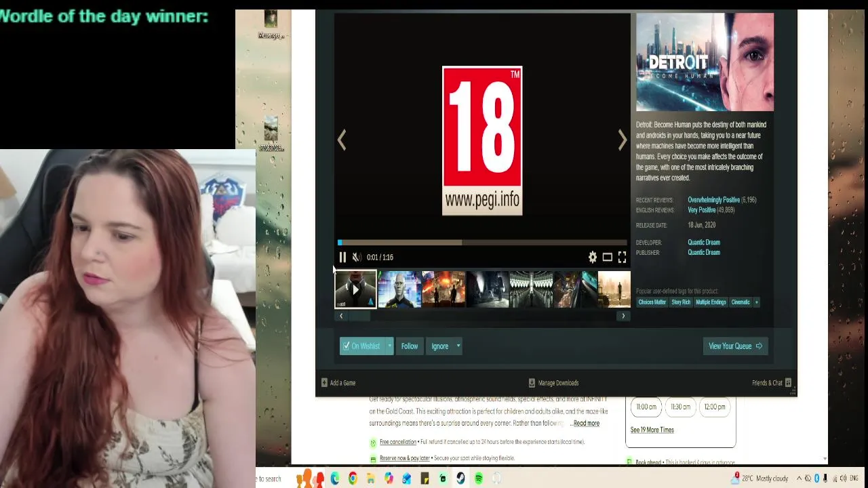868x488 pixels.
Task: Click Add a Game in Steam
Action: point(338,383)
